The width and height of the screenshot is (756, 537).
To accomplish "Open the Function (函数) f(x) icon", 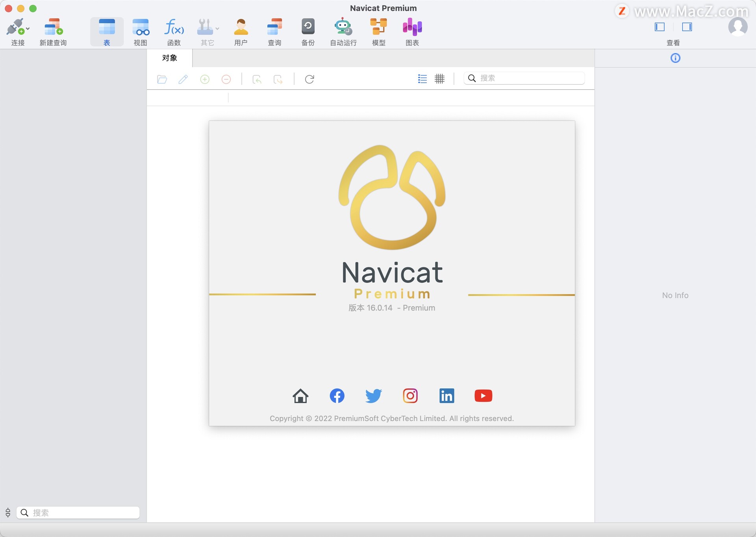I will coord(174,27).
